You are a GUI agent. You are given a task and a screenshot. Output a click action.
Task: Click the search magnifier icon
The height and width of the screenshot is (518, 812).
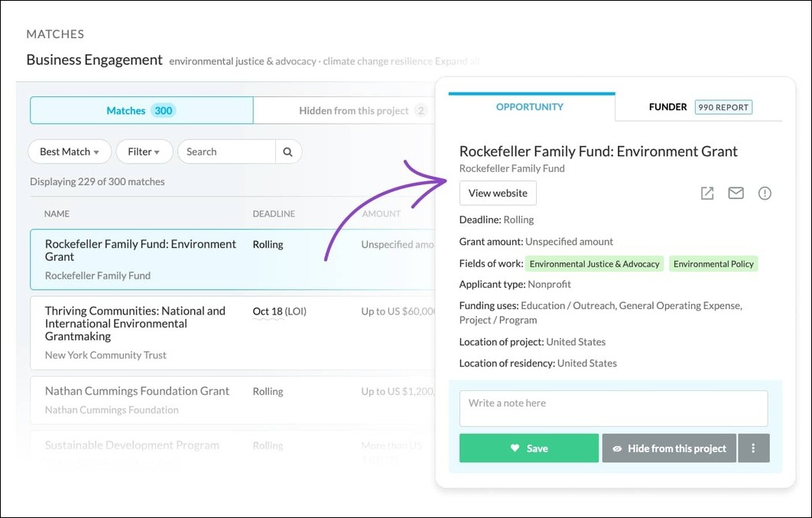288,151
